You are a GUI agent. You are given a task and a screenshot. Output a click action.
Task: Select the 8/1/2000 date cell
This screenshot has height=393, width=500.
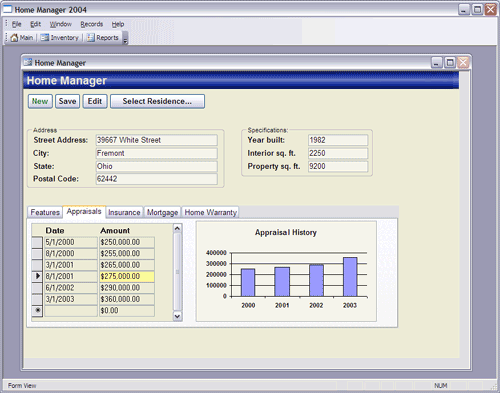tap(71, 254)
